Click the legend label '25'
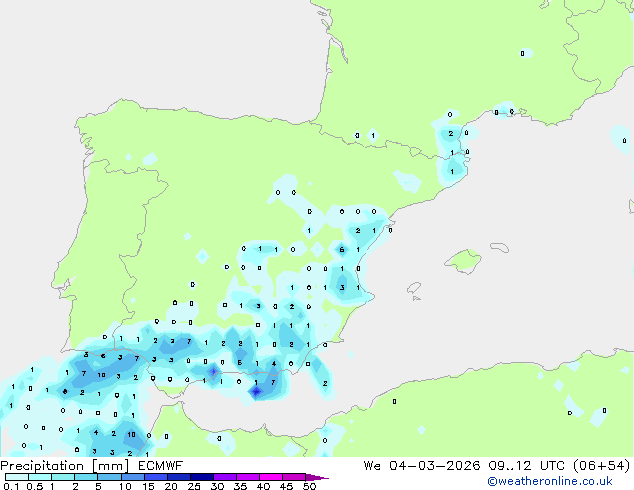 pyautogui.click(x=194, y=486)
